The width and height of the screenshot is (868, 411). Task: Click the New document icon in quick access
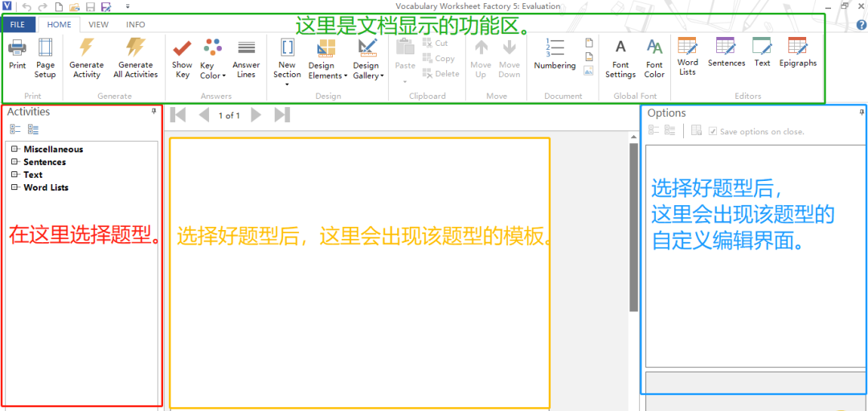pyautogui.click(x=59, y=6)
